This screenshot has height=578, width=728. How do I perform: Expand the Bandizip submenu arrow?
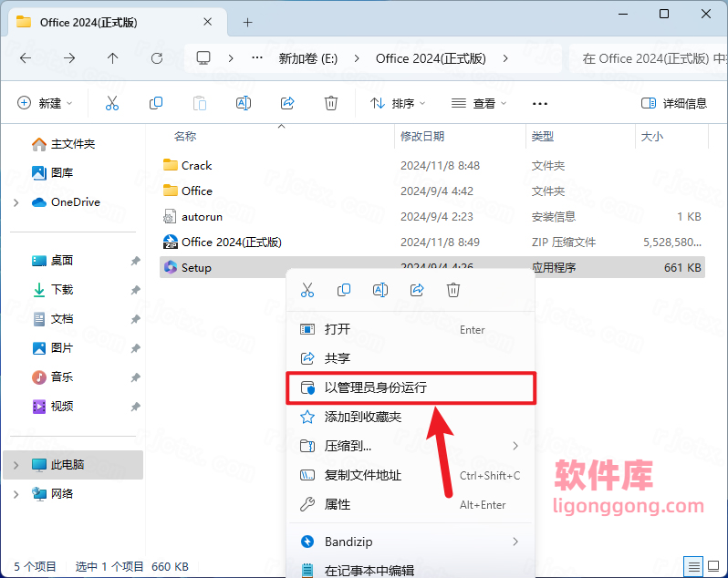tap(515, 542)
